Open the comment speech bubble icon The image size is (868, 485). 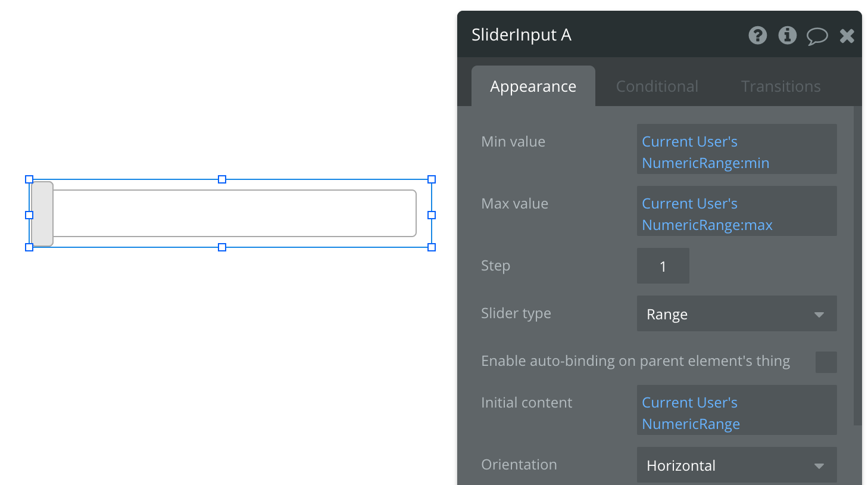pyautogui.click(x=817, y=36)
